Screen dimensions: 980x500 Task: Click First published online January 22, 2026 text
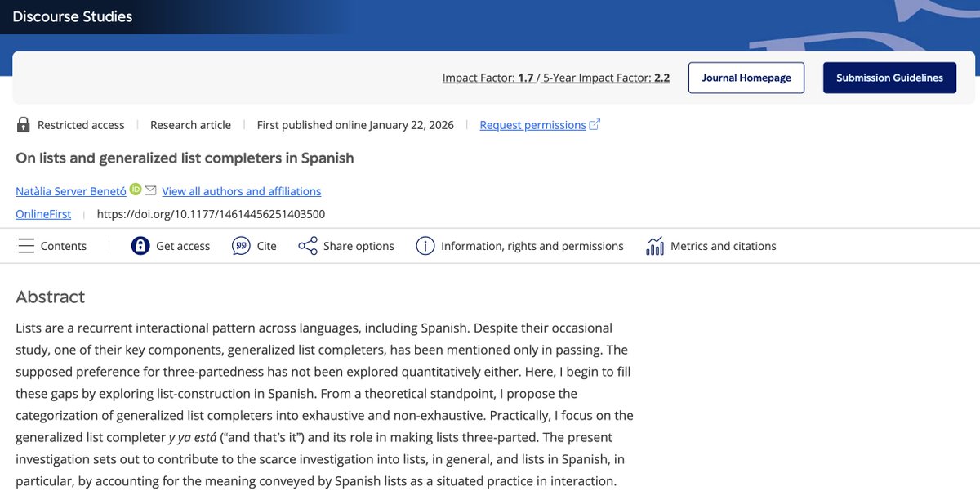point(355,125)
